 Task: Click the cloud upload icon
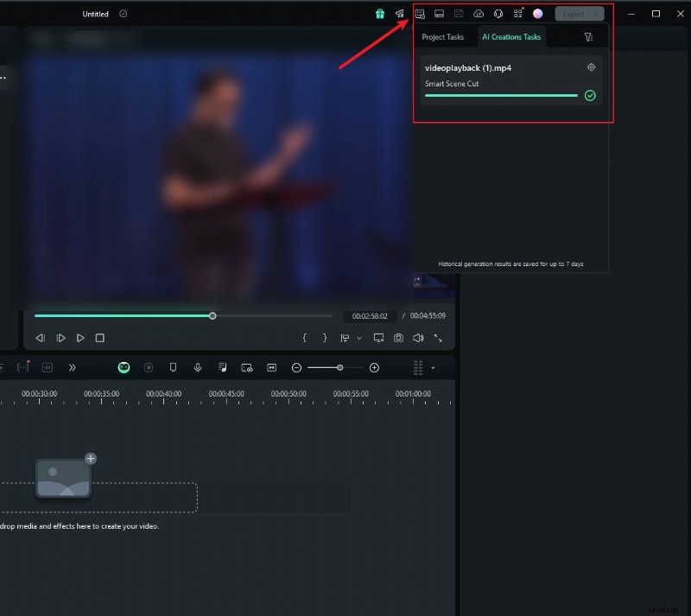tap(479, 14)
